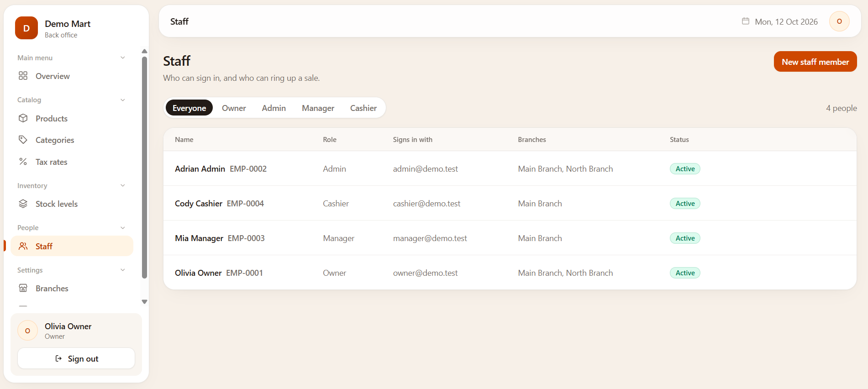Image resolution: width=868 pixels, height=389 pixels.
Task: Click sidebar scrollbar down arrow
Action: (x=144, y=302)
